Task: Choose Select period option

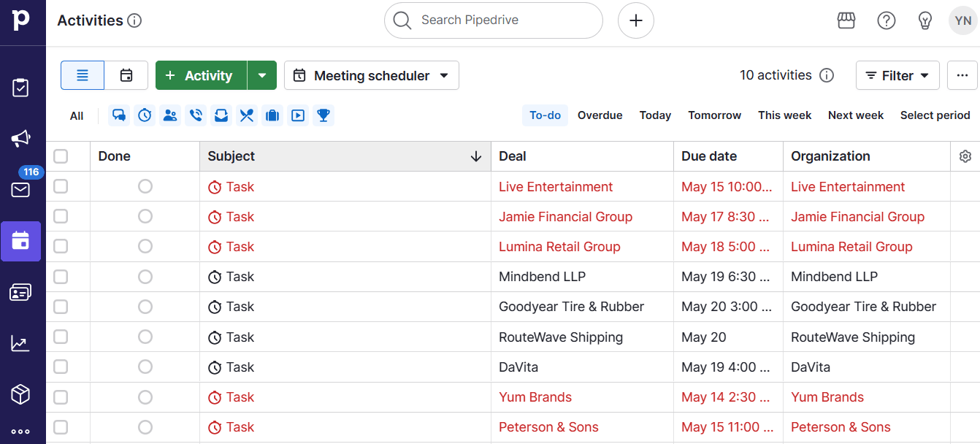Action: tap(935, 115)
